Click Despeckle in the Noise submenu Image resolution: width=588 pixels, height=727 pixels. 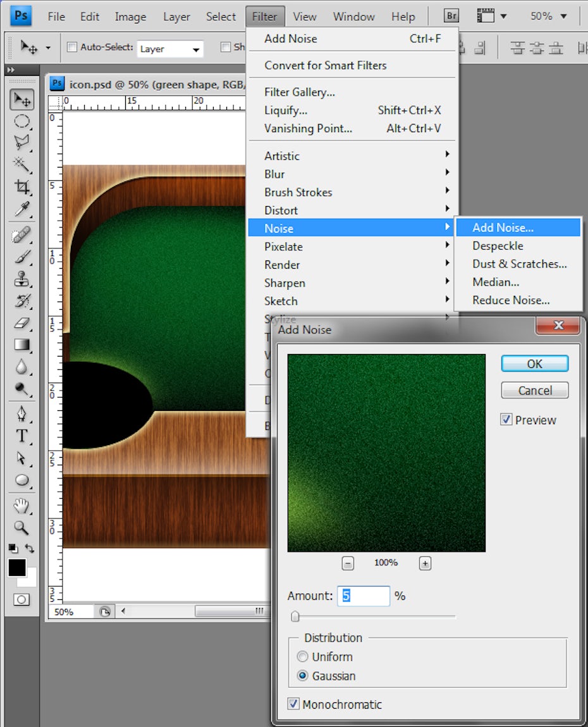click(498, 246)
